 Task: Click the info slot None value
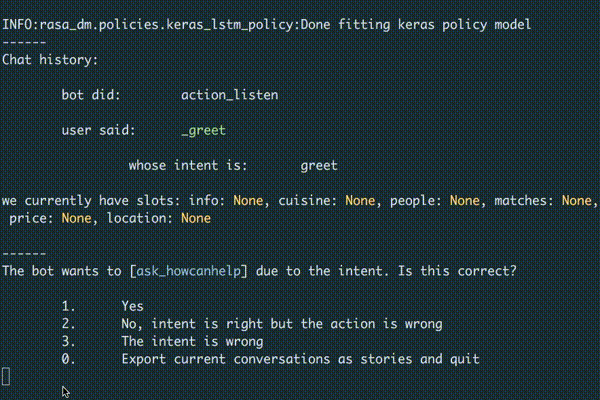point(248,201)
